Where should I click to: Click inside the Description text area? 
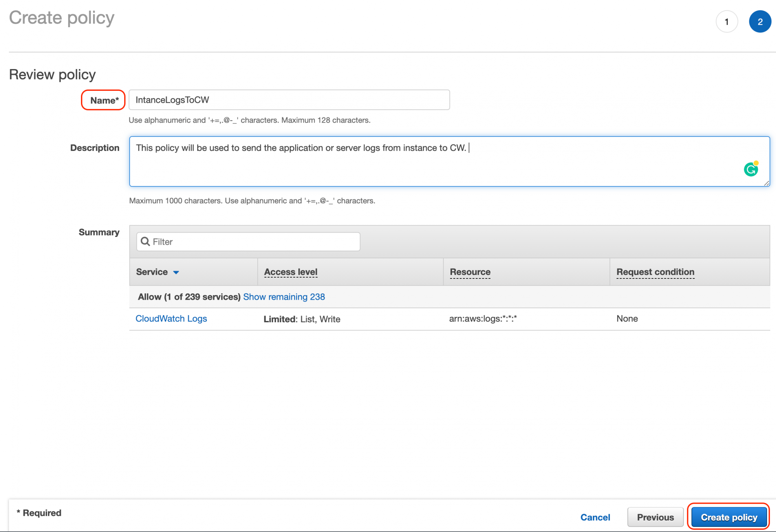point(349,159)
